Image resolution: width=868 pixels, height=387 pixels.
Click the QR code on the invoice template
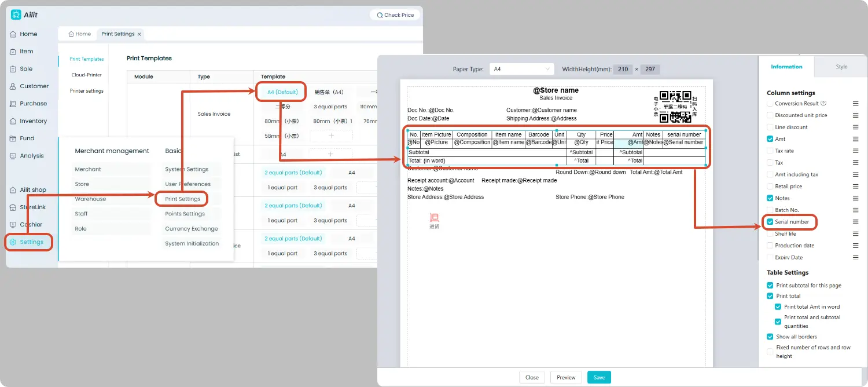[675, 107]
